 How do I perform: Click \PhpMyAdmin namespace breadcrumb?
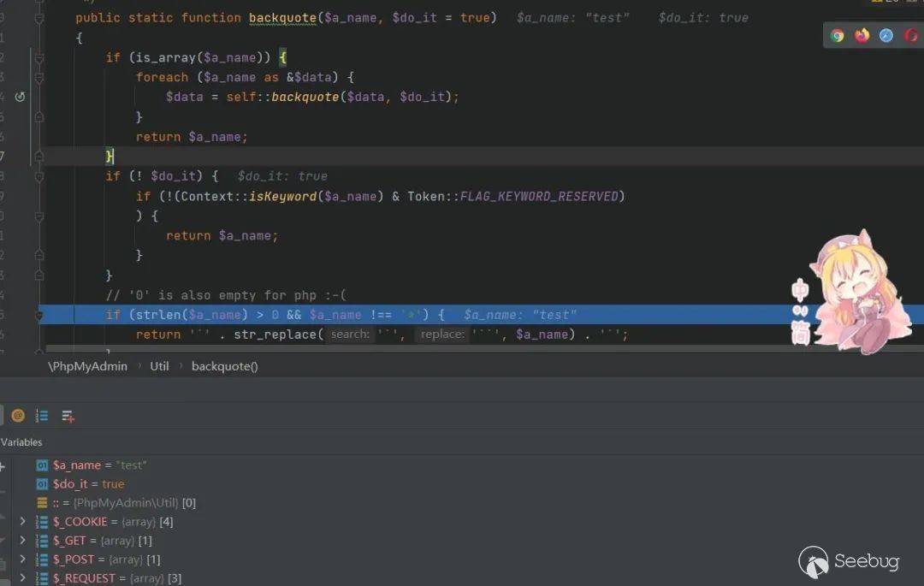[x=87, y=366]
